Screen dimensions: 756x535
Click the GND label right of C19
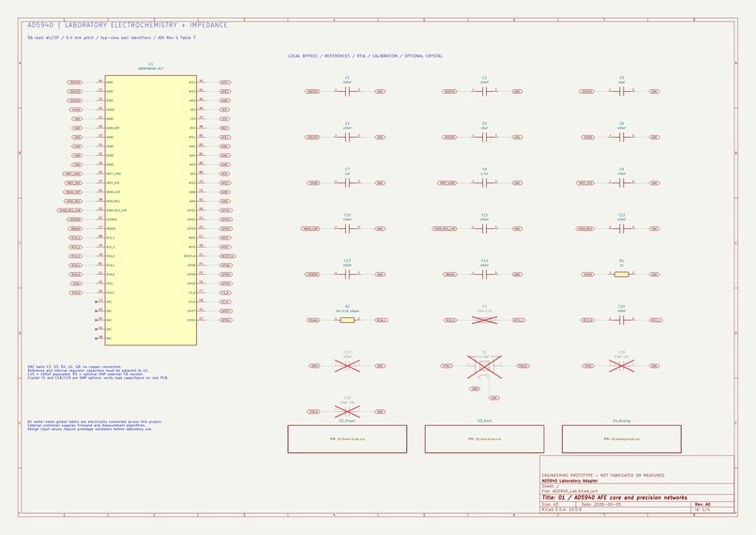point(380,411)
